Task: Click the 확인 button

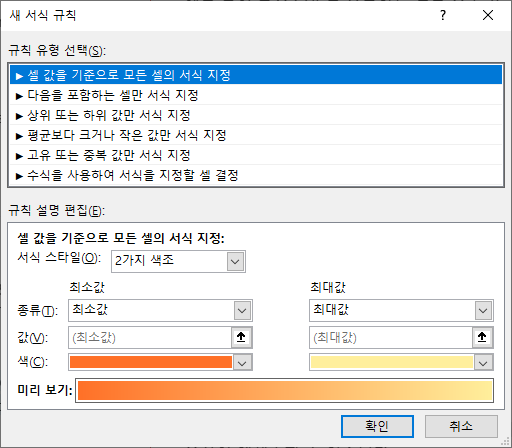Action: (x=377, y=426)
